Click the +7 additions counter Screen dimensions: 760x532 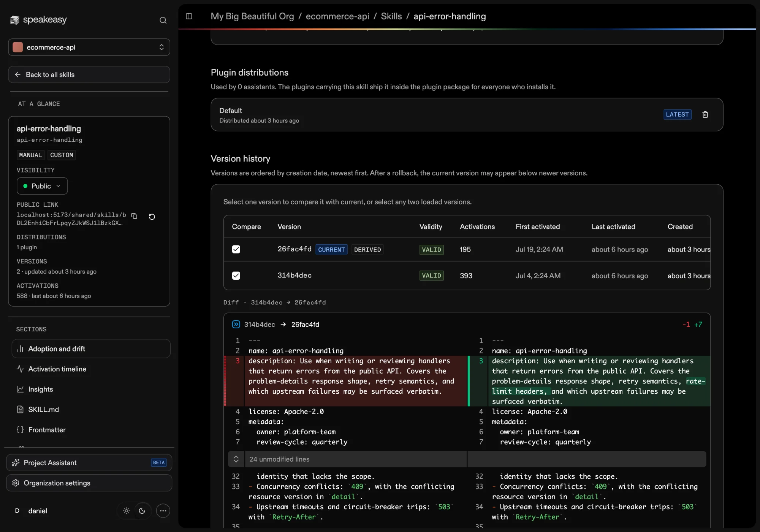point(698,324)
